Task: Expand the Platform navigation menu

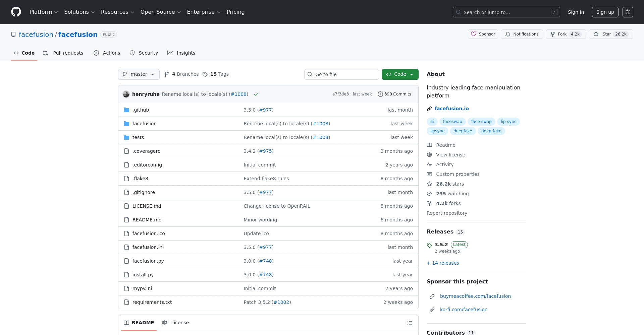Action: 44,12
